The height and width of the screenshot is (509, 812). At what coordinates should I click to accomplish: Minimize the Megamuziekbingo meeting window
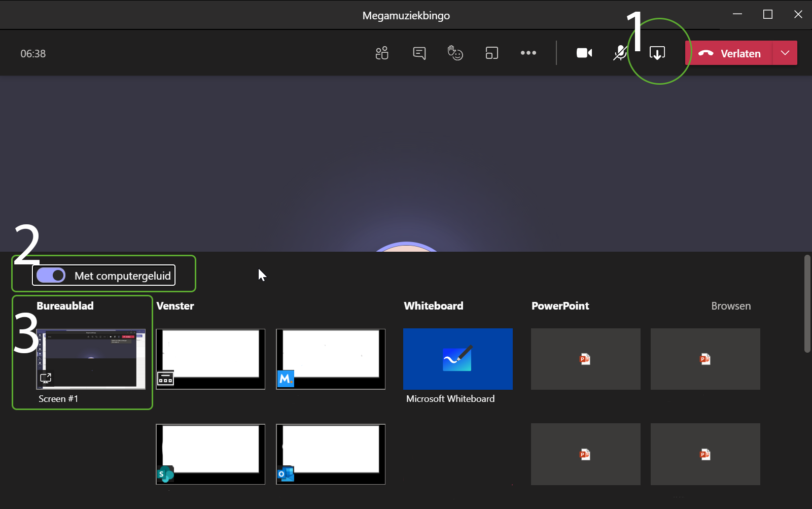737,14
